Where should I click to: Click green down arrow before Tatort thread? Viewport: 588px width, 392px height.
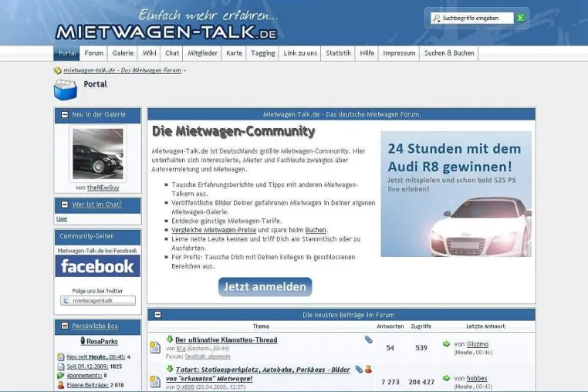(170, 369)
